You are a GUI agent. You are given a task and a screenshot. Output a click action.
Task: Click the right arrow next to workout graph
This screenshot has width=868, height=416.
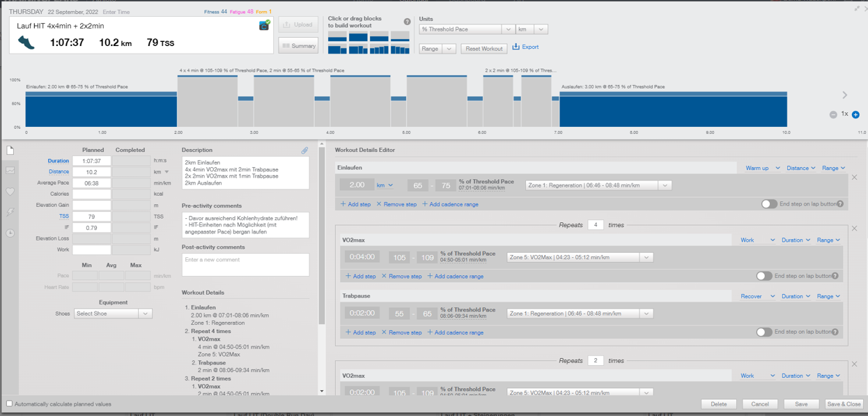tap(844, 95)
